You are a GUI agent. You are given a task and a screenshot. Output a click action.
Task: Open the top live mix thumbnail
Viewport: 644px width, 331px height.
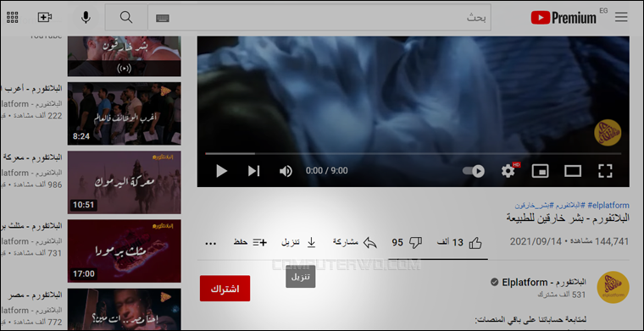(x=124, y=56)
